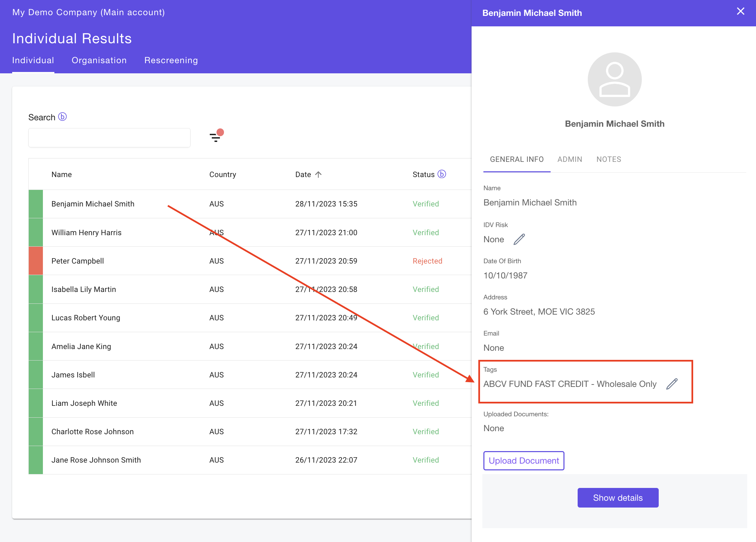Close the Benjamin Michael Smith panel

click(740, 11)
